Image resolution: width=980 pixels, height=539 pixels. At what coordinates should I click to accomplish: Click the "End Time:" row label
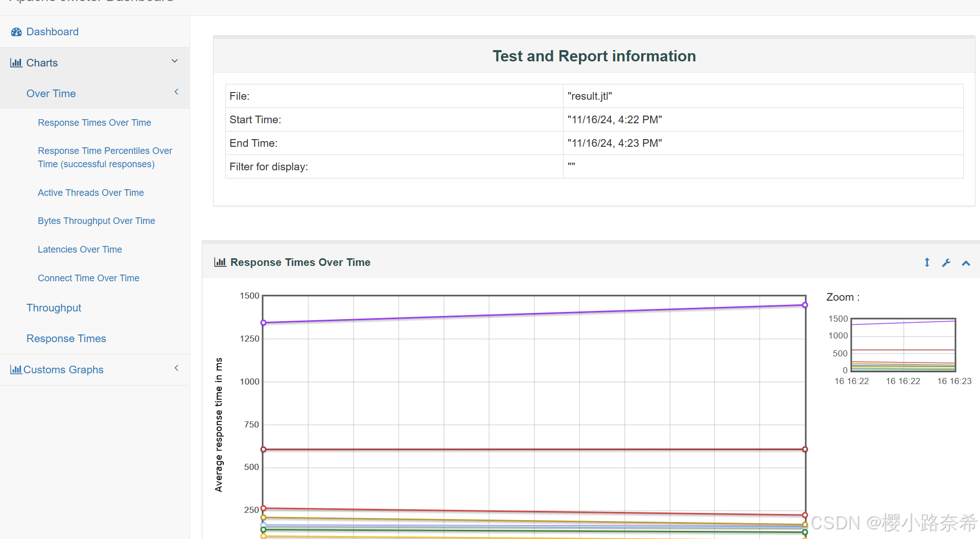253,143
